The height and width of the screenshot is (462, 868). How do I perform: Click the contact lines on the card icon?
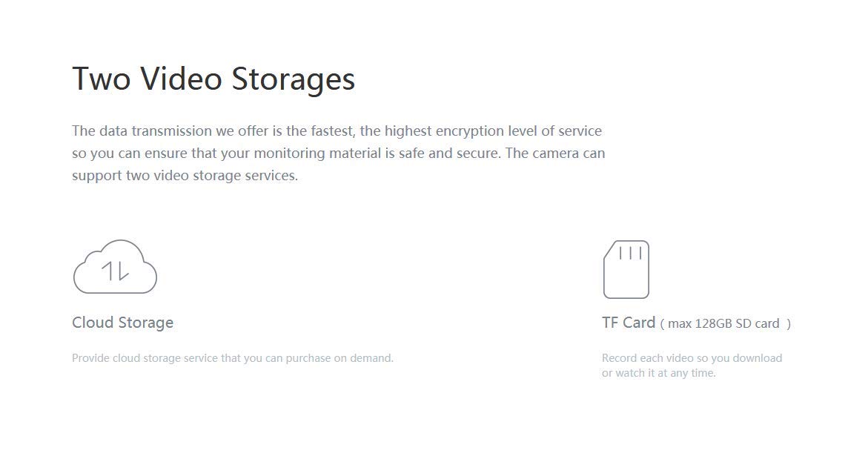point(630,253)
